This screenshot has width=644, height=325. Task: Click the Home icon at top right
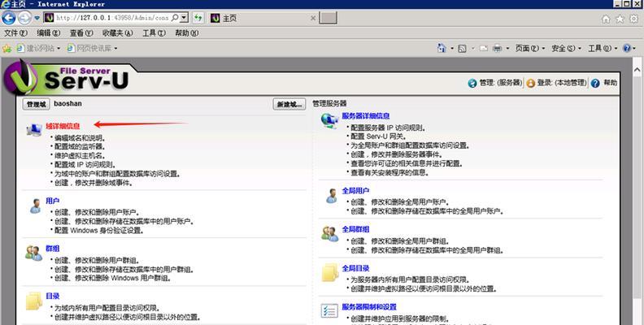[x=606, y=19]
